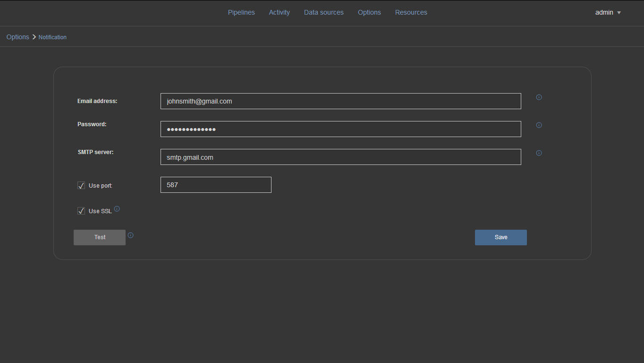Select Options in the top navigation
644x363 pixels.
point(369,12)
